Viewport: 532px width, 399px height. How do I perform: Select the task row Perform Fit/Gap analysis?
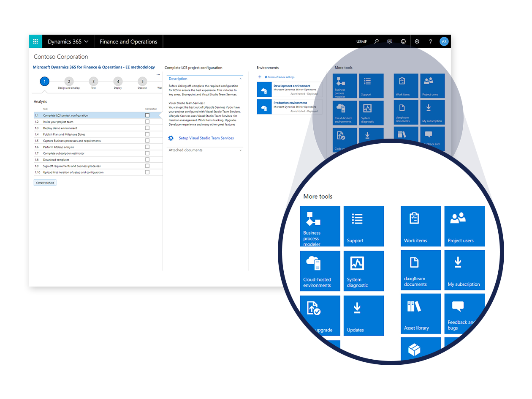98,147
